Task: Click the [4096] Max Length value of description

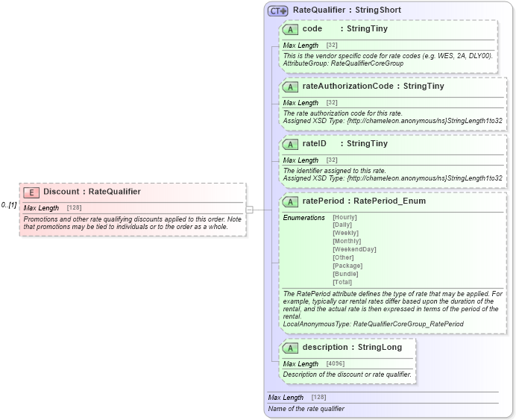Action: (336, 364)
